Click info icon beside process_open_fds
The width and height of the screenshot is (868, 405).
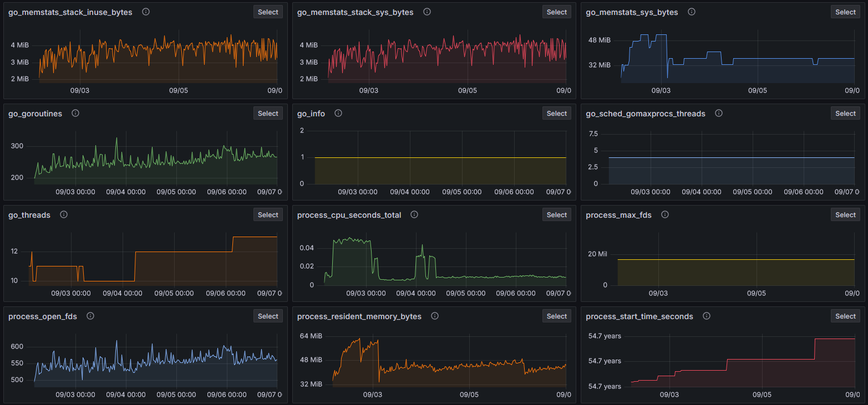(x=90, y=316)
